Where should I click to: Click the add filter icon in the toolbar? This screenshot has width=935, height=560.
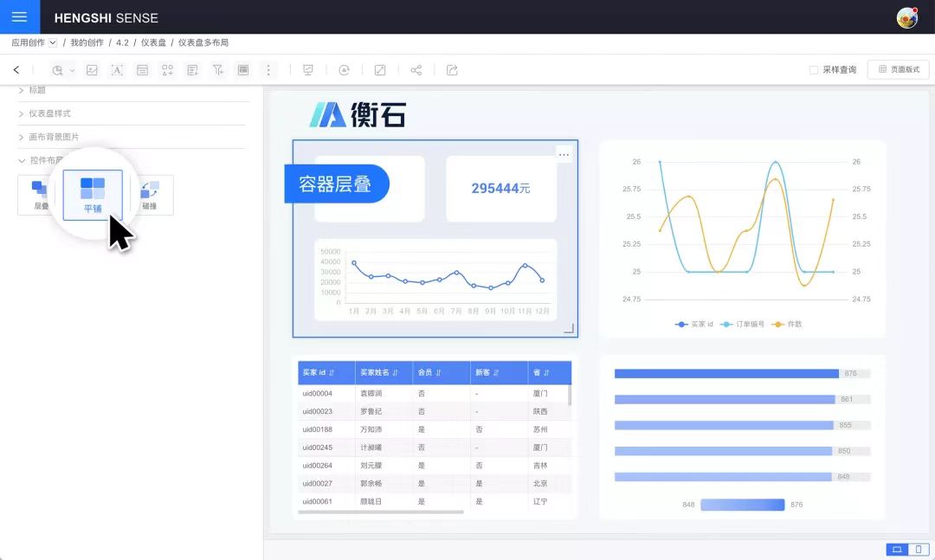point(218,70)
